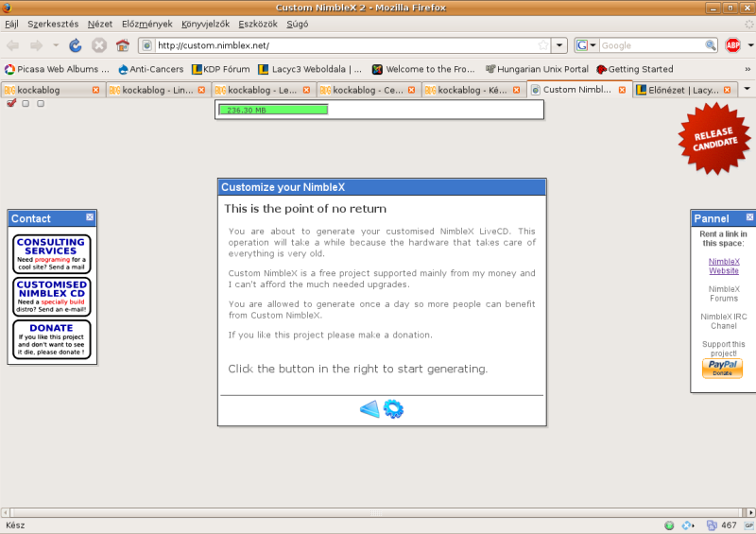Toggle the first small checkbox under tabs

26,103
